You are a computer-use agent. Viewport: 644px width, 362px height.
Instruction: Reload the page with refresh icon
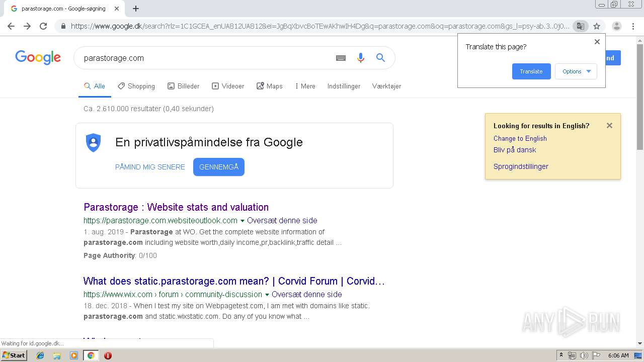pos(43,26)
